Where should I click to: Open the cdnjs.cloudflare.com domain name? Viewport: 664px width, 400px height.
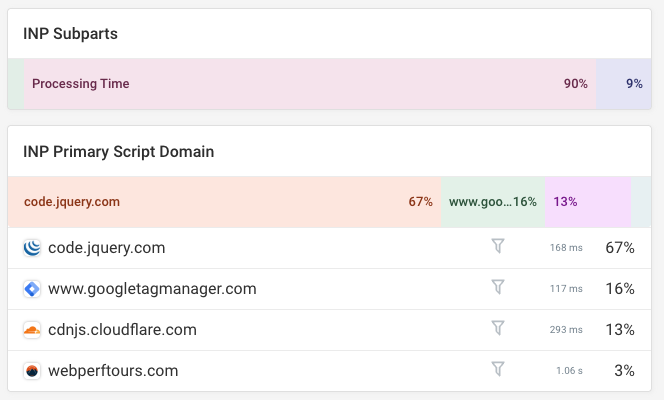coord(122,330)
